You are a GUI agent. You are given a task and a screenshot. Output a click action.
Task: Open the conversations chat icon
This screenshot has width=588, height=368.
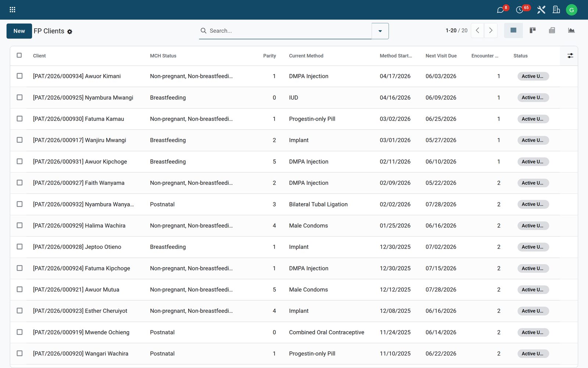[x=500, y=10]
